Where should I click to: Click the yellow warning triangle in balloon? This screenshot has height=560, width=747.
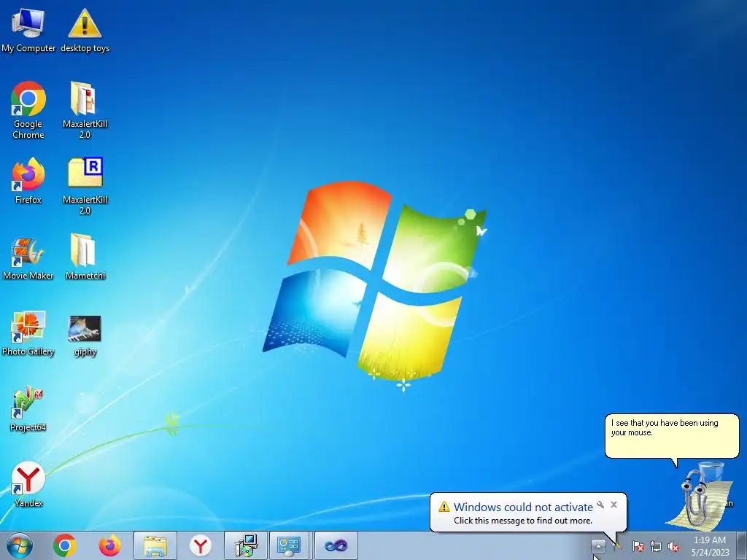(x=444, y=507)
